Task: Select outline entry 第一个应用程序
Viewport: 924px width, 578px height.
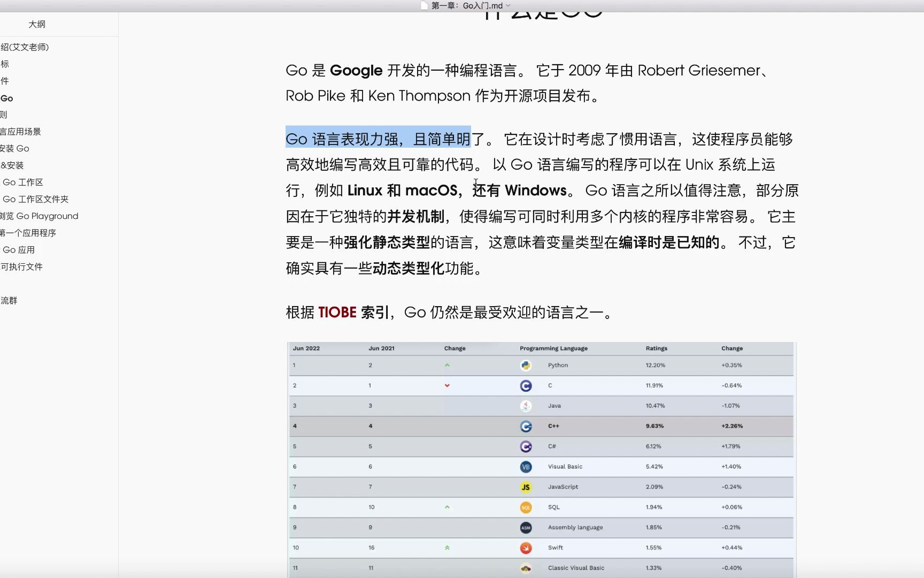Action: (x=28, y=233)
